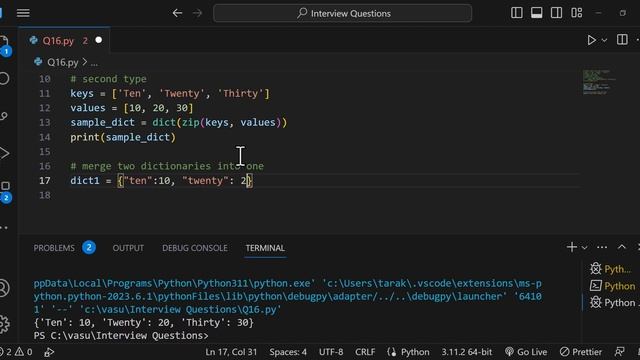
Task: Open the Run and Debug view
Action: tap(4, 153)
